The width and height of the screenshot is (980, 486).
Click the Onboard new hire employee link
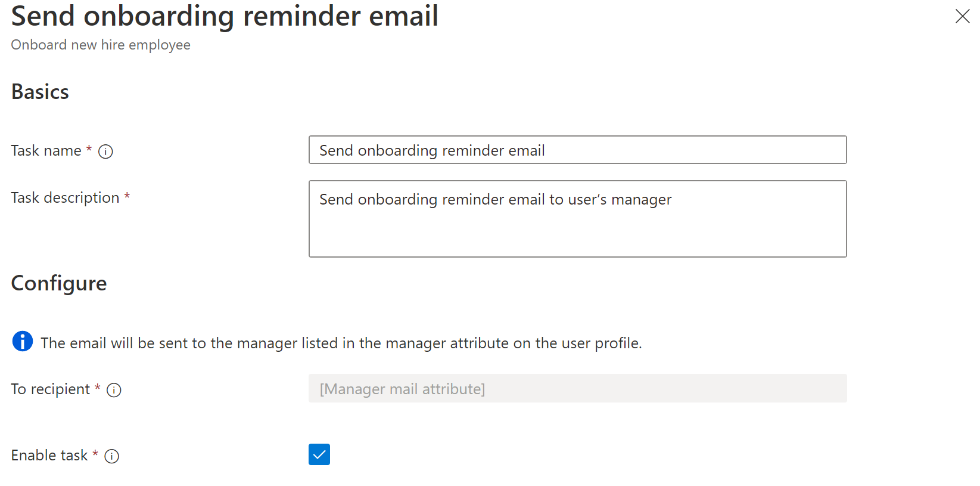point(100,45)
